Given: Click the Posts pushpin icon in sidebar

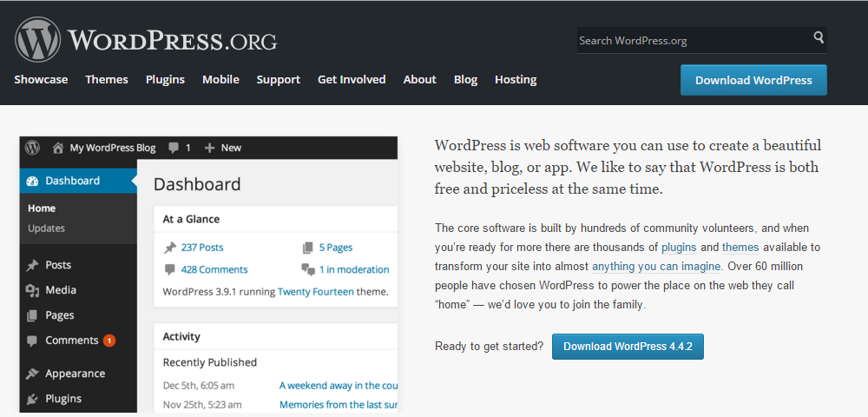Looking at the screenshot, I should 32,265.
